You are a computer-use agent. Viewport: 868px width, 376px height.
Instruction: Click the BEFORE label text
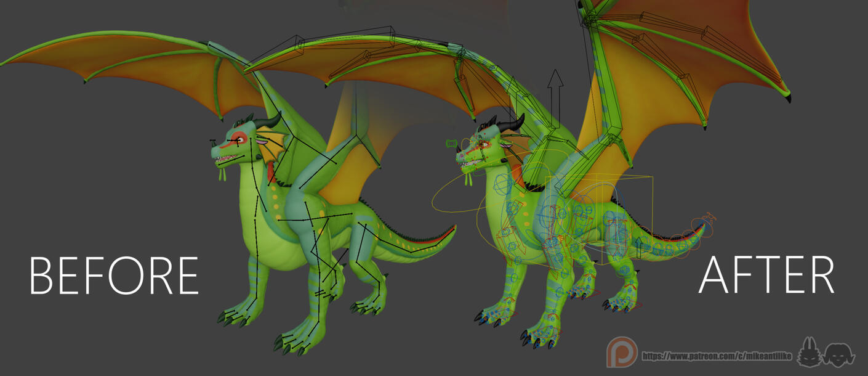tap(114, 276)
